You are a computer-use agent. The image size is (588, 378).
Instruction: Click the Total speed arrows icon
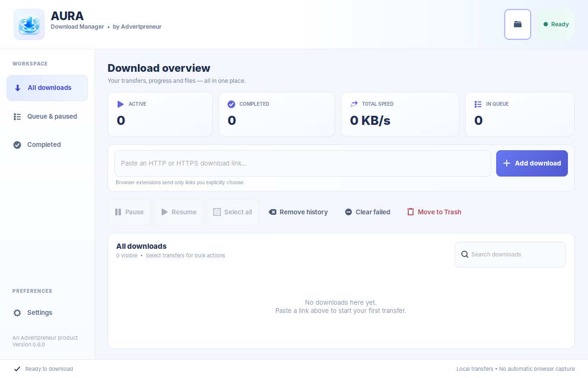click(x=354, y=104)
